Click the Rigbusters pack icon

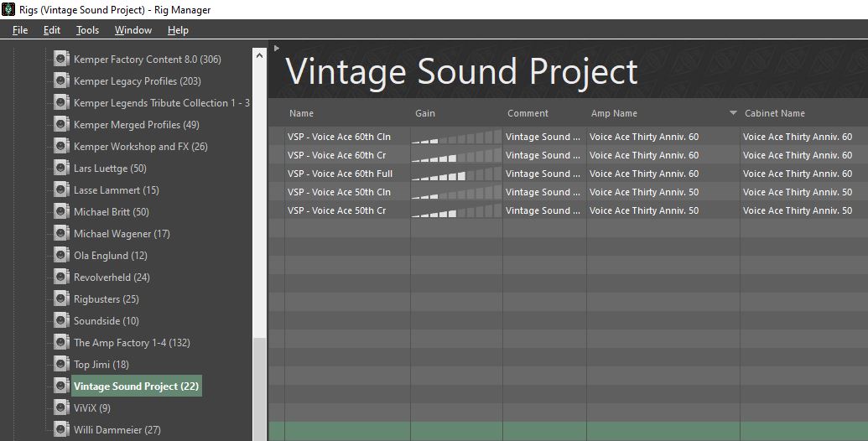tap(61, 298)
